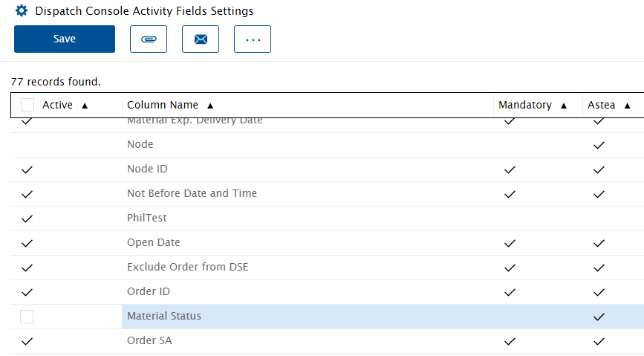644x356 pixels.
Task: Toggle Active checkmark for PhilTest row
Action: click(x=27, y=219)
